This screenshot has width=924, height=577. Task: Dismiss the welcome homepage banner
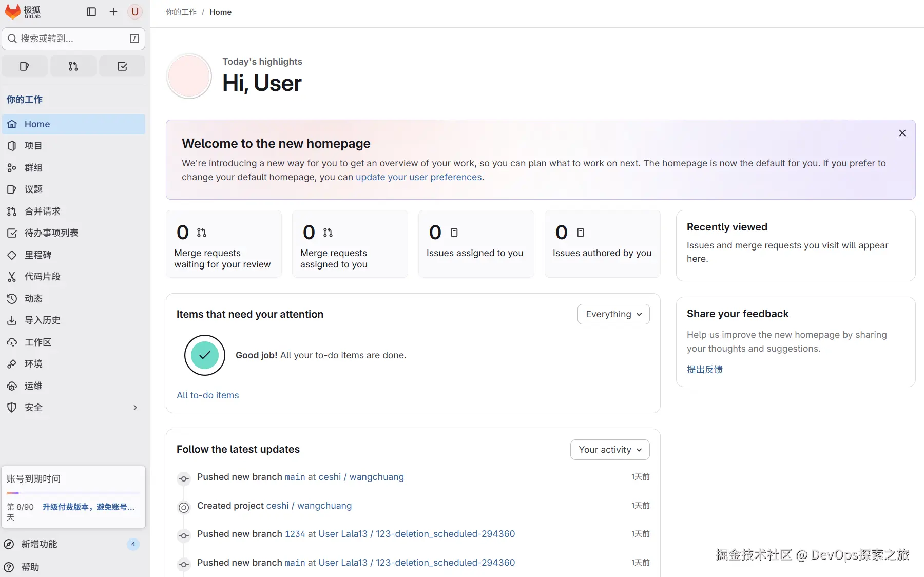(x=902, y=133)
